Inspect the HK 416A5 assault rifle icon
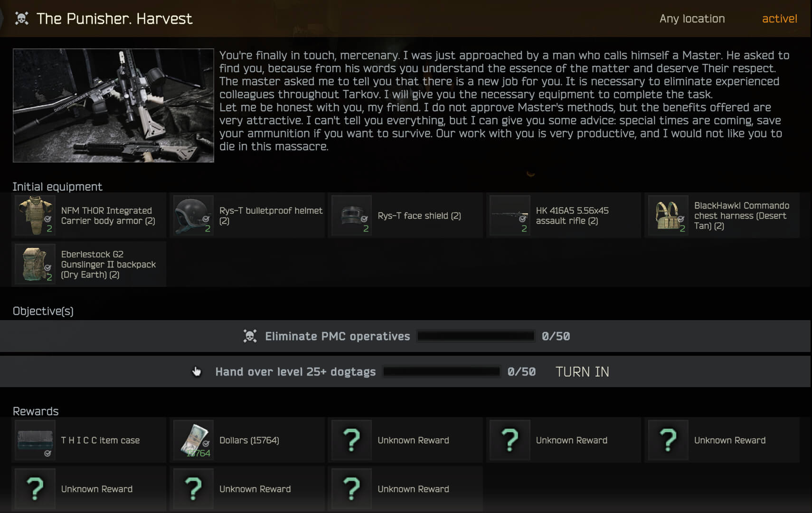 [510, 215]
